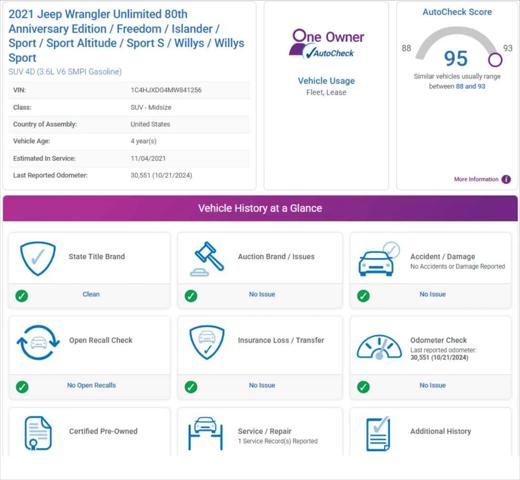The image size is (520, 480).
Task: Click green check under Insurance Loss / Transfer
Action: [x=191, y=387]
